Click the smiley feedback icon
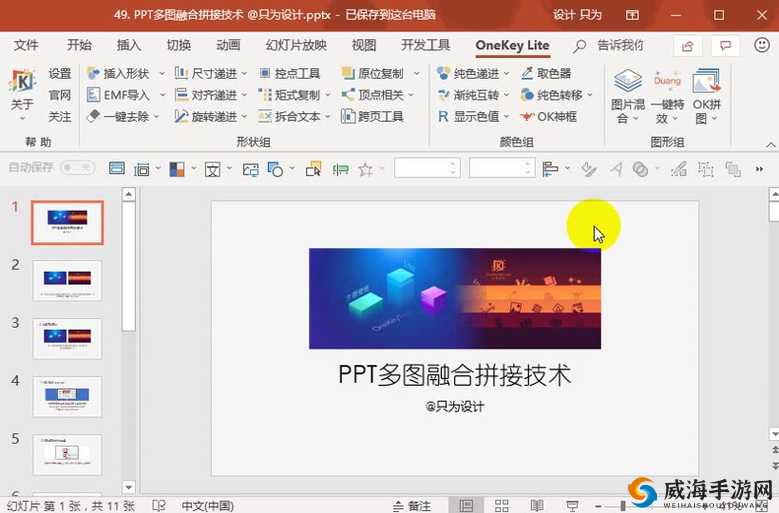 click(x=762, y=45)
